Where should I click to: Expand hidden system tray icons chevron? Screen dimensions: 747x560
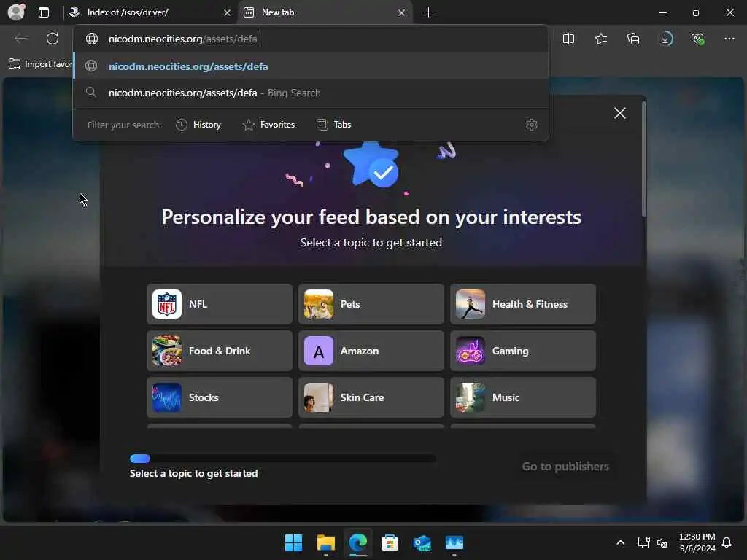[x=620, y=542]
